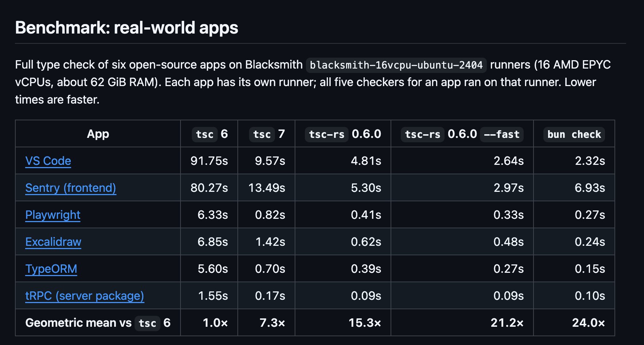Screen dimensions: 644x345
Task: Click the 4.81s value for VS Code
Action: [x=366, y=161]
